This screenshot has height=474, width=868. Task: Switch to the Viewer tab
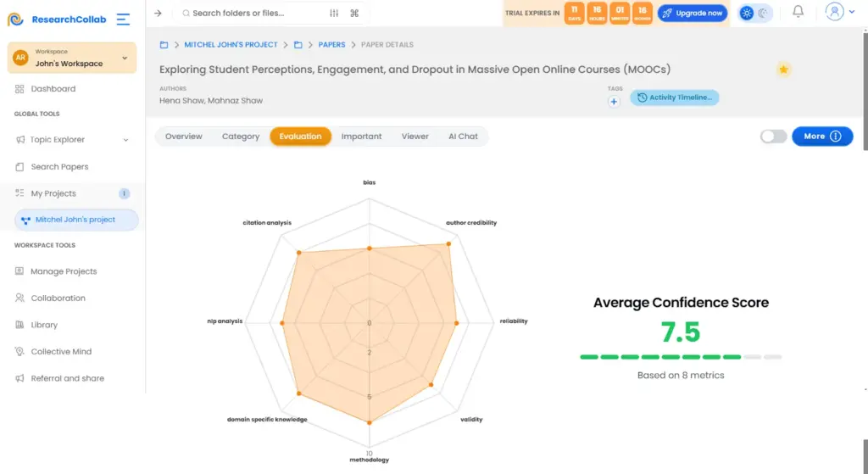(x=415, y=137)
